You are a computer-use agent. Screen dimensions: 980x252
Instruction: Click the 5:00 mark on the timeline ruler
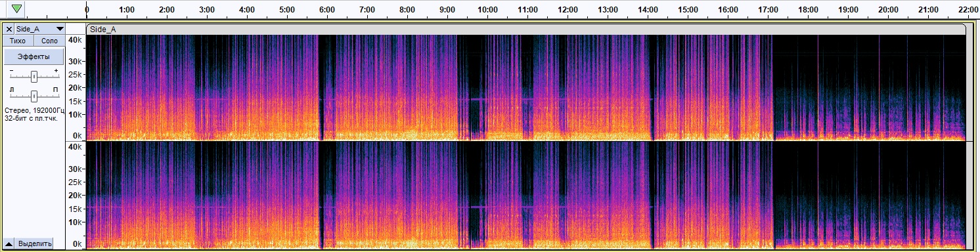click(287, 10)
